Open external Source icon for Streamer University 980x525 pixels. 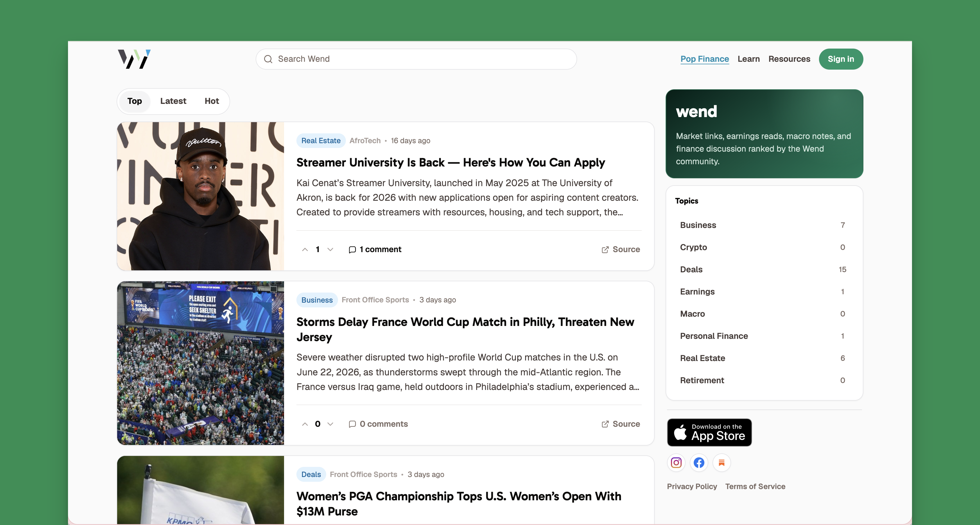click(605, 249)
